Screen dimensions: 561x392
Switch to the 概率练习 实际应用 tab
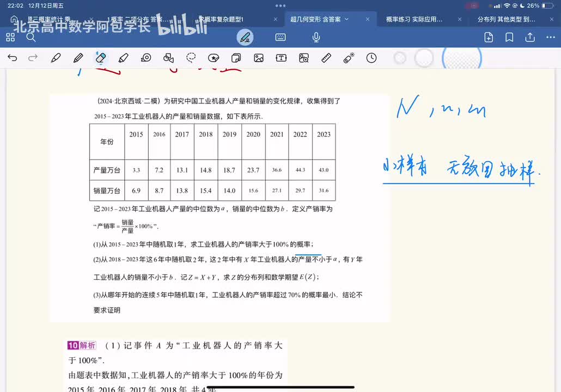click(414, 19)
